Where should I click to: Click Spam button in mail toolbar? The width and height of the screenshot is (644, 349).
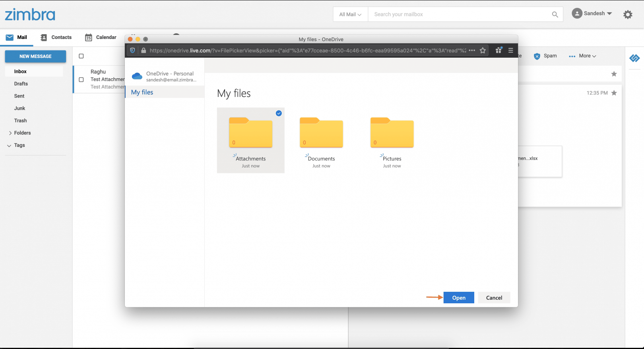pos(545,56)
